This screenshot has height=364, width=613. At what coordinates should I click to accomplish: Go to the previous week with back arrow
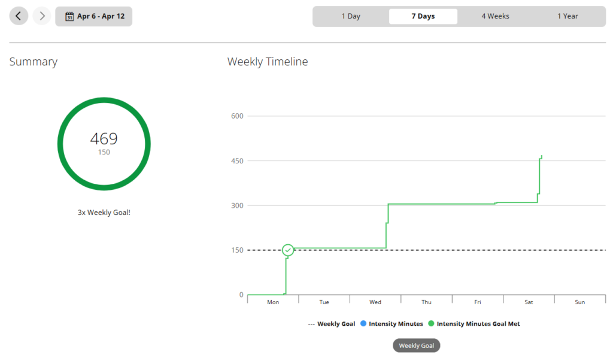pyautogui.click(x=19, y=16)
